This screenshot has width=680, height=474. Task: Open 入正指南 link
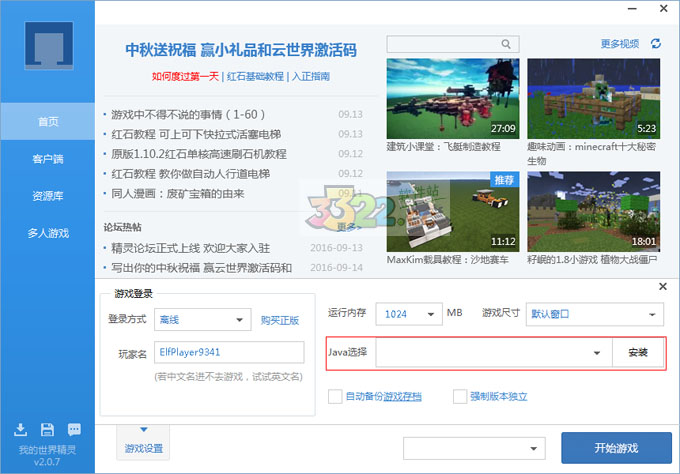311,76
